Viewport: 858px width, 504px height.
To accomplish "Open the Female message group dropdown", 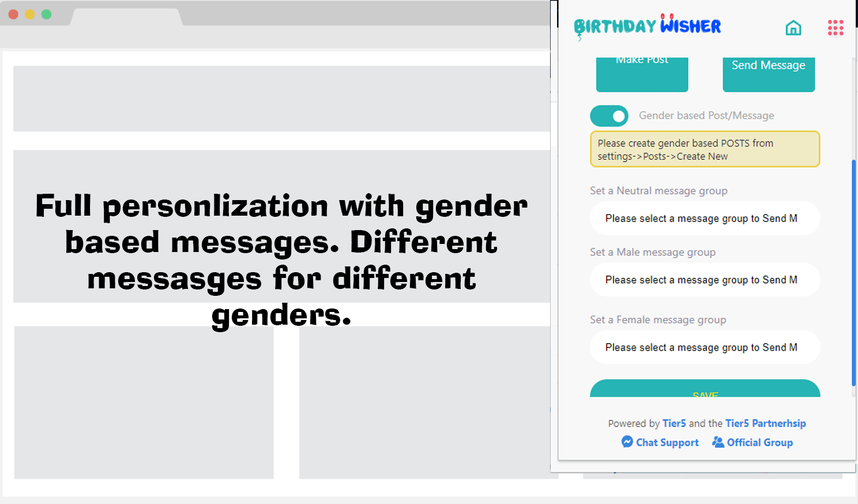I will tap(705, 347).
